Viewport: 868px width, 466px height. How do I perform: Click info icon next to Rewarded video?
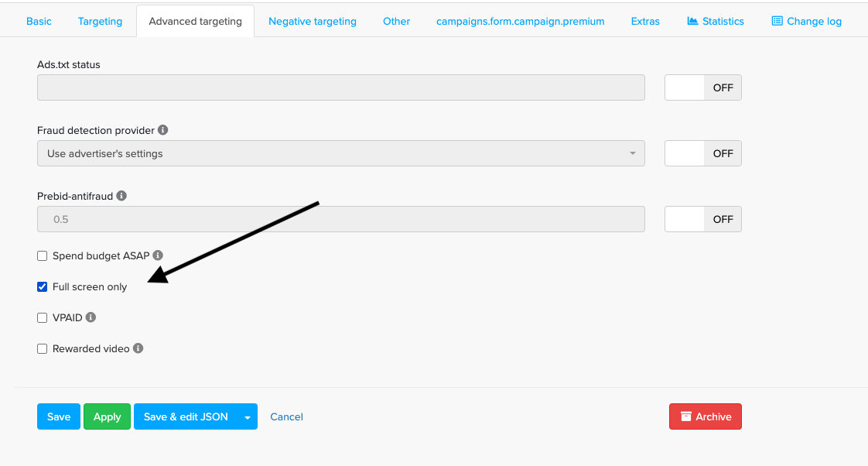click(x=138, y=348)
